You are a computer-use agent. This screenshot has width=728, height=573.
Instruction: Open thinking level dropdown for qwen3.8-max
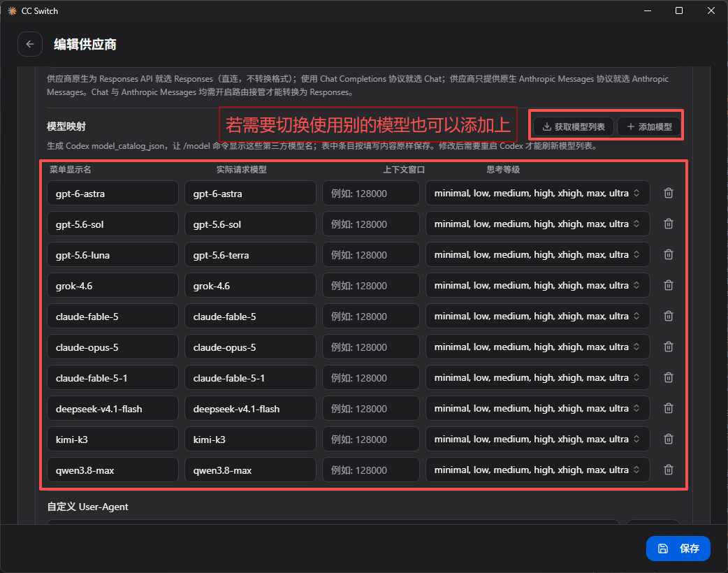click(x=538, y=470)
